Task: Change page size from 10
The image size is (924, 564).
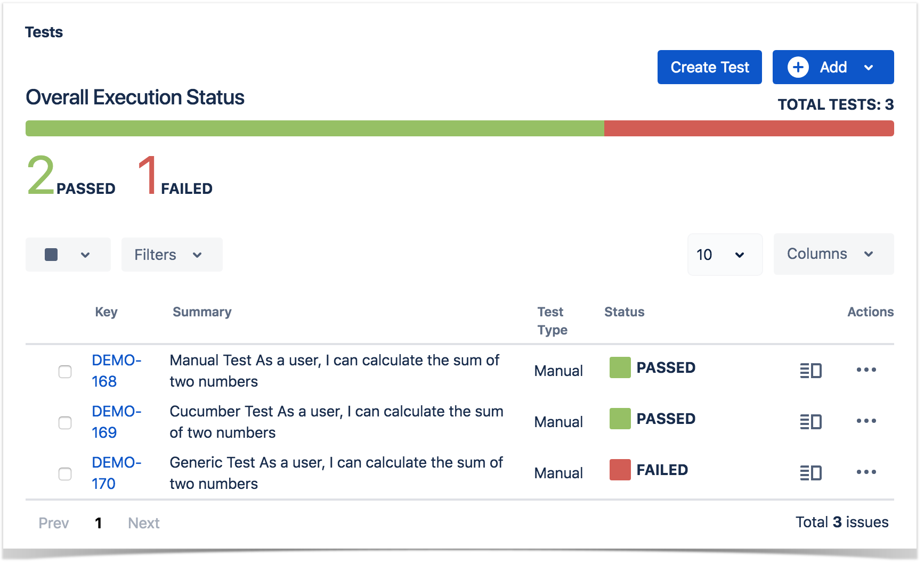Action: [725, 255]
